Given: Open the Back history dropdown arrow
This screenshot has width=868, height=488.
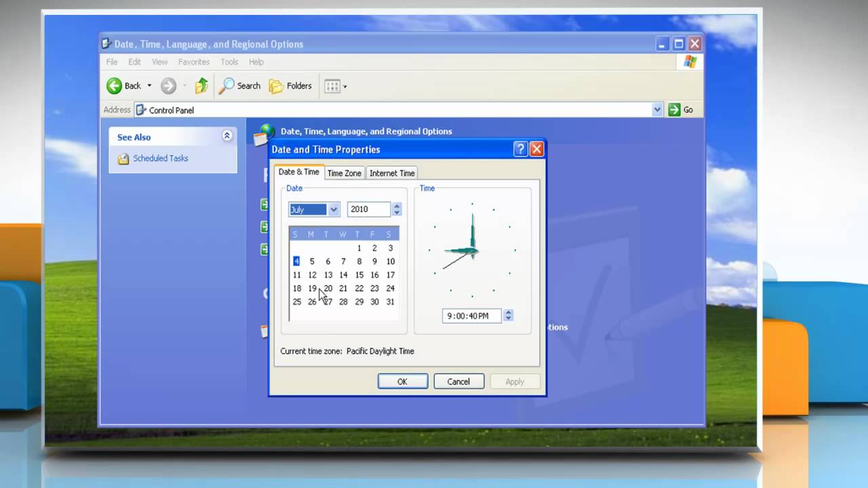Looking at the screenshot, I should (149, 86).
